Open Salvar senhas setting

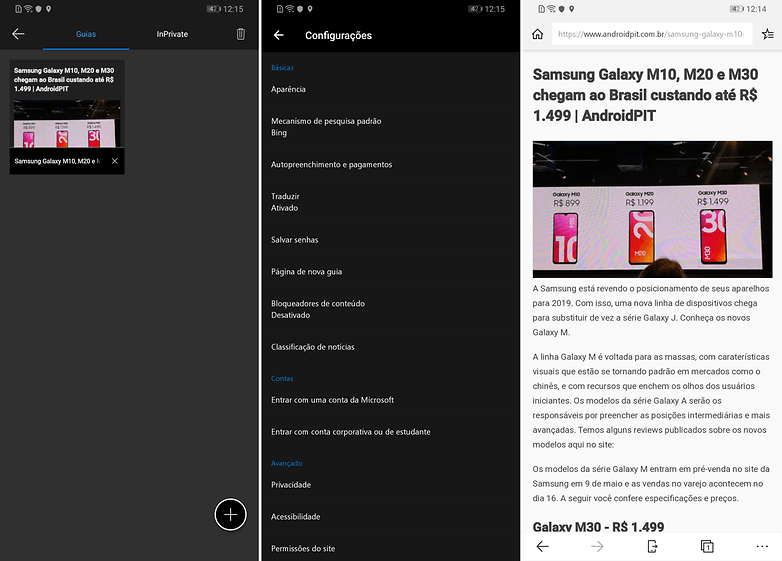391,240
